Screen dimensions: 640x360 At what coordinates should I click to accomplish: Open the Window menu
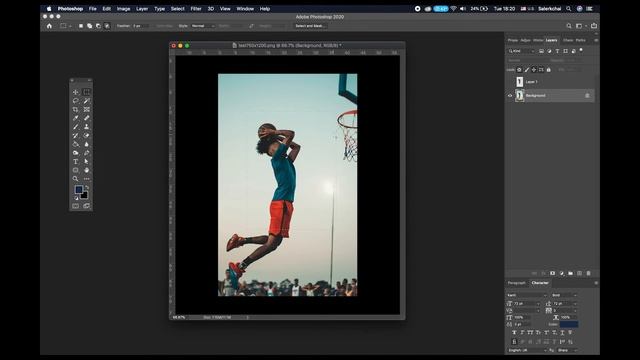click(245, 9)
